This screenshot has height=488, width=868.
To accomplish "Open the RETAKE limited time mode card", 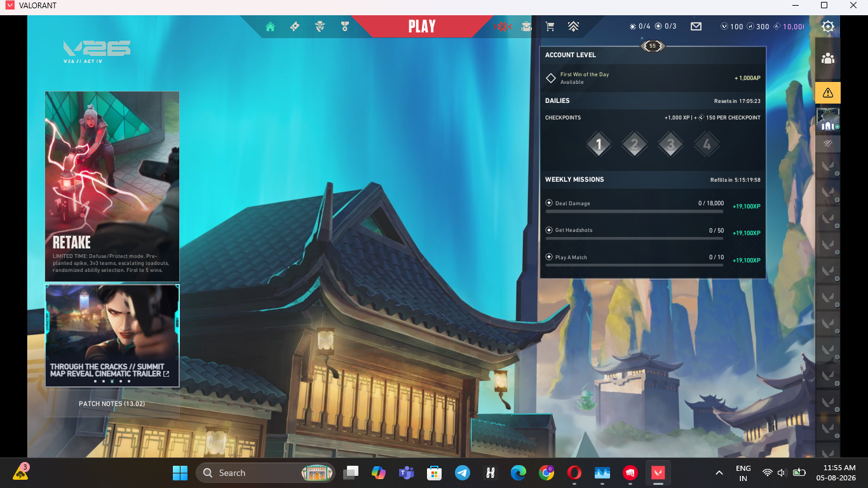I will 112,186.
